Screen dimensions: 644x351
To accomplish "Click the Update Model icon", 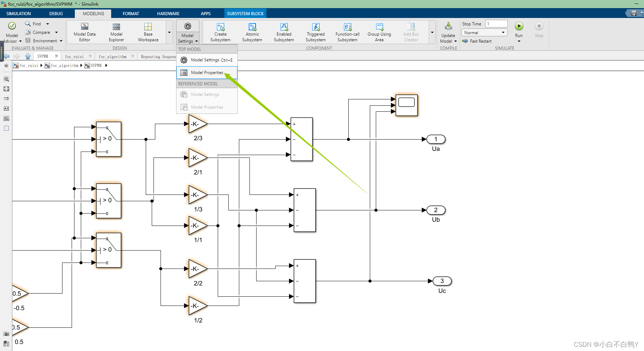I will 448,26.
